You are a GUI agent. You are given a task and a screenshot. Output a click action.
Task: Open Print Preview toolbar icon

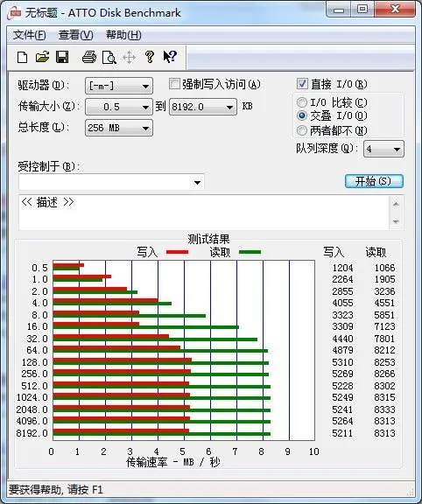point(109,58)
